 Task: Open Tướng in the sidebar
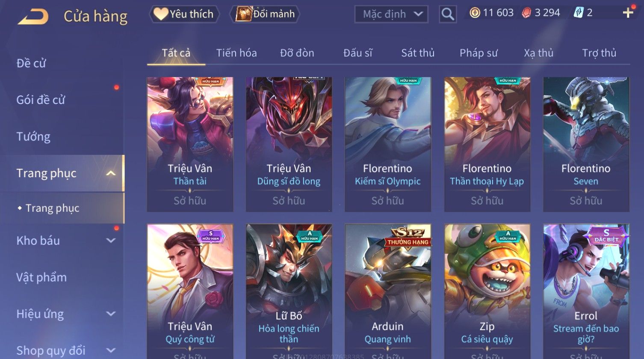[x=33, y=136]
